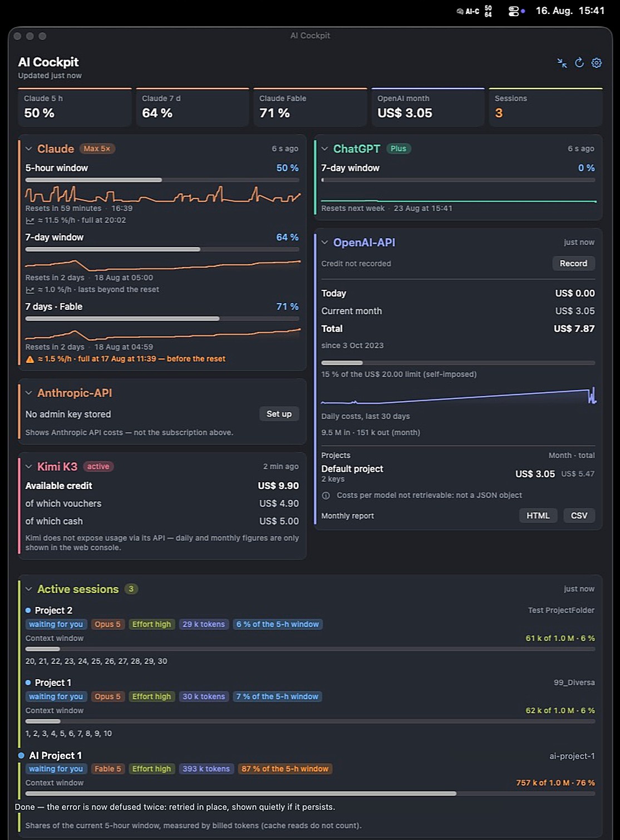Collapse the Kimi K3 section
Viewport: 620px width, 840px height.
(x=29, y=467)
